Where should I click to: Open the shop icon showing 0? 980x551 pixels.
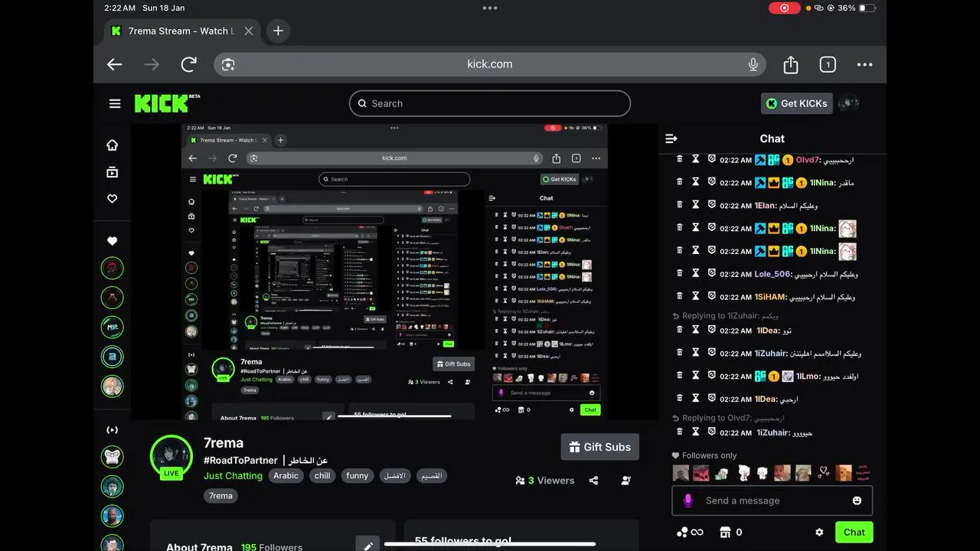725,532
